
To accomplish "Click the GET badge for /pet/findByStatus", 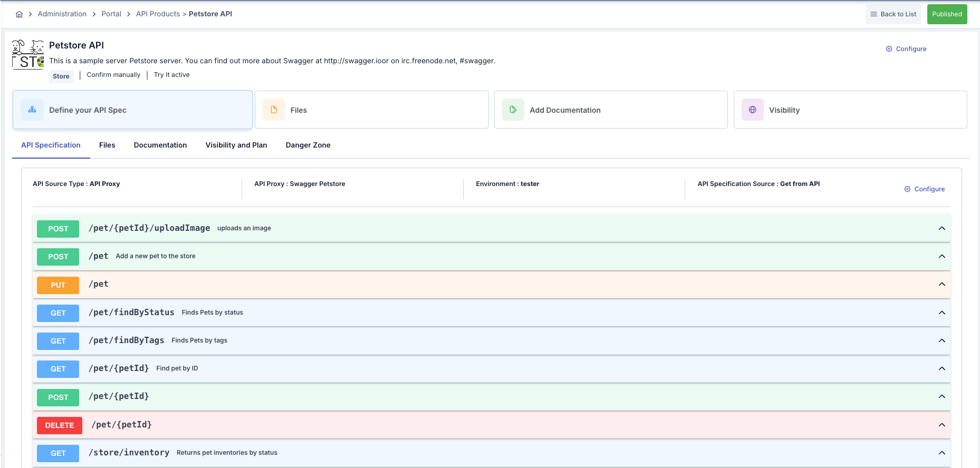I will coord(58,313).
